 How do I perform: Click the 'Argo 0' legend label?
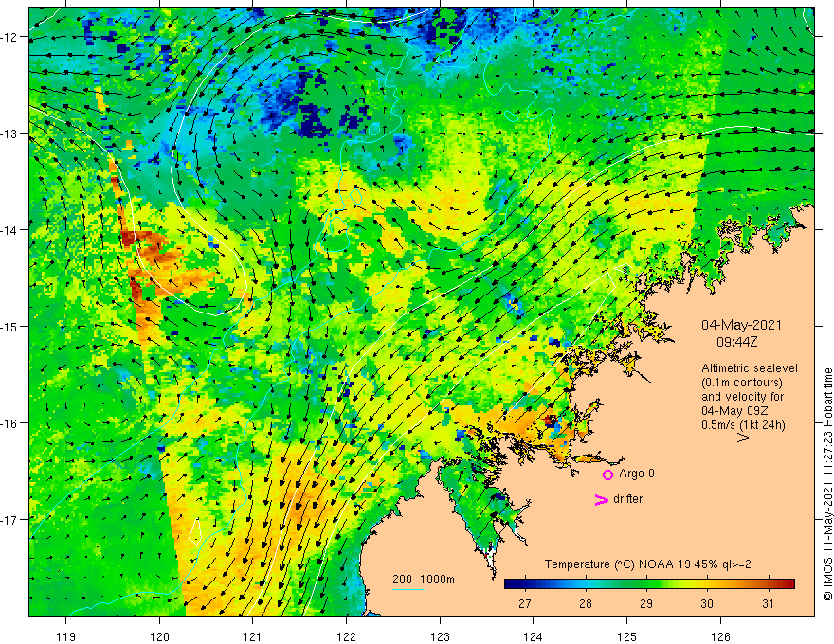coord(637,474)
